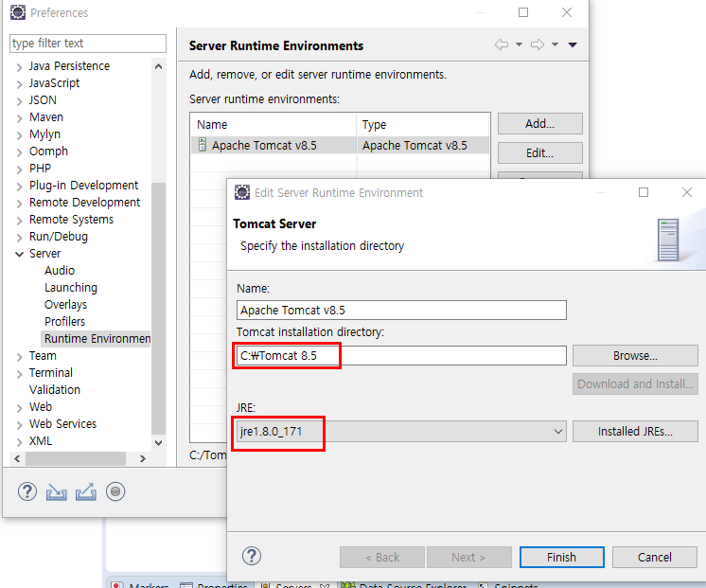Image resolution: width=706 pixels, height=588 pixels.
Task: Click the tree scroll down arrow
Action: (158, 443)
